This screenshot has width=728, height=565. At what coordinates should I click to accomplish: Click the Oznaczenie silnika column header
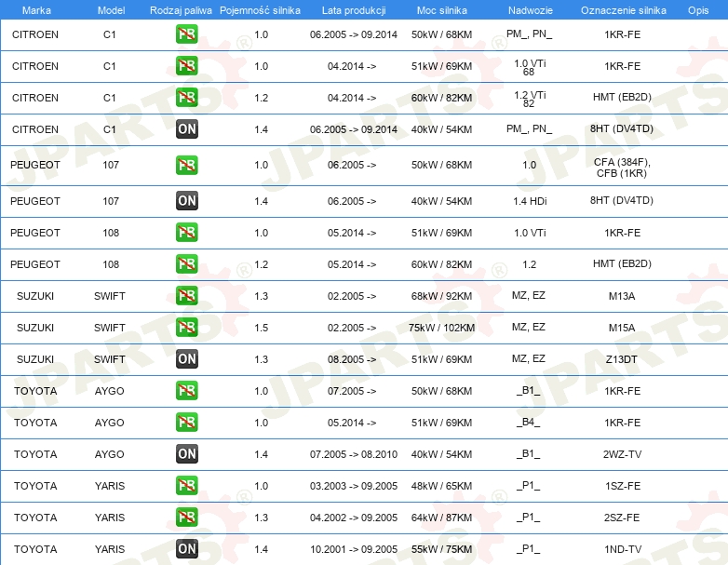click(623, 10)
